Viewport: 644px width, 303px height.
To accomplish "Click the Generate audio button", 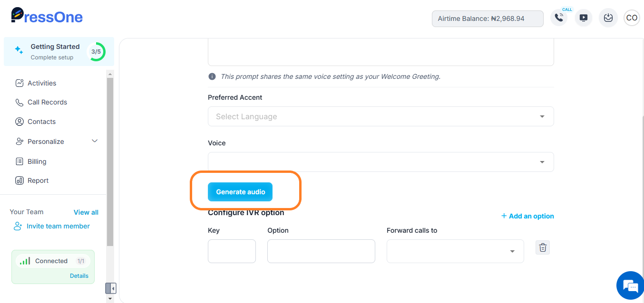I will coord(240,192).
